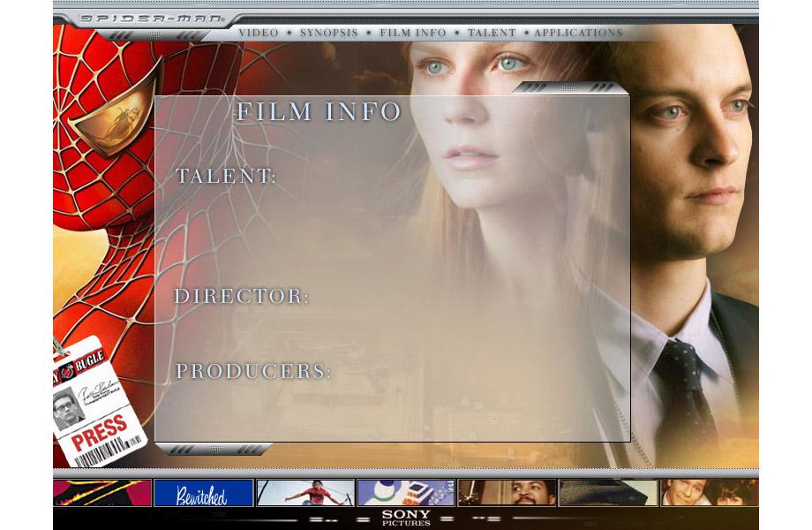Click the TALENT: label in panel
This screenshot has width=812, height=530.
pyautogui.click(x=226, y=176)
